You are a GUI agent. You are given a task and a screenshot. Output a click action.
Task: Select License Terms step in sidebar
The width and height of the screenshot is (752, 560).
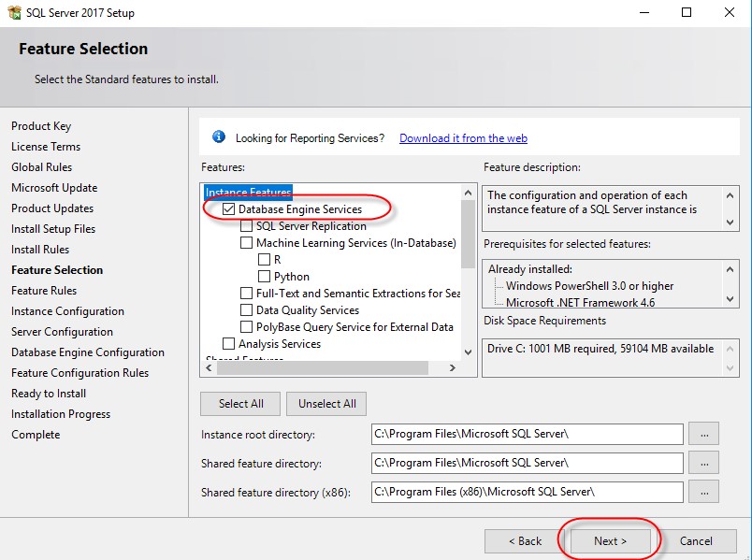pyautogui.click(x=46, y=147)
